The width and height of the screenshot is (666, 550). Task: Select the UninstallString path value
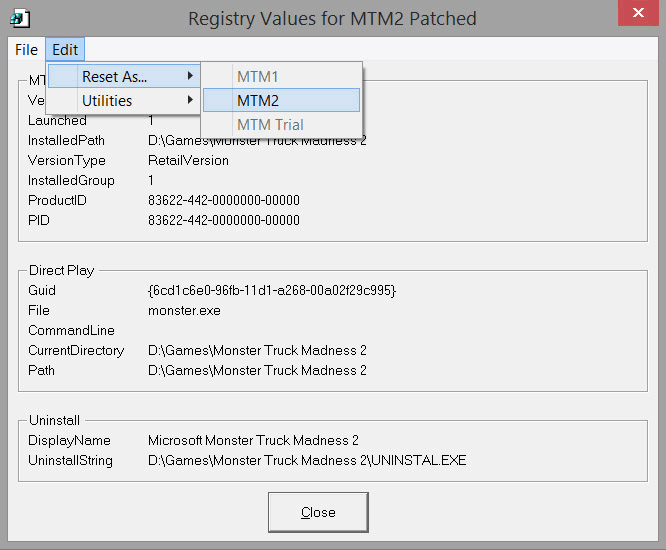pos(307,460)
